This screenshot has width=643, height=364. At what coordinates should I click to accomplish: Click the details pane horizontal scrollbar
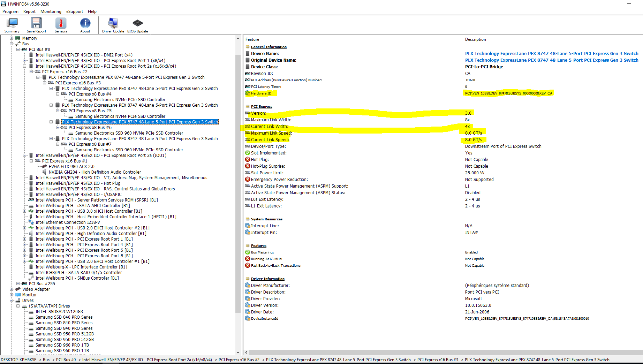[x=446, y=352]
